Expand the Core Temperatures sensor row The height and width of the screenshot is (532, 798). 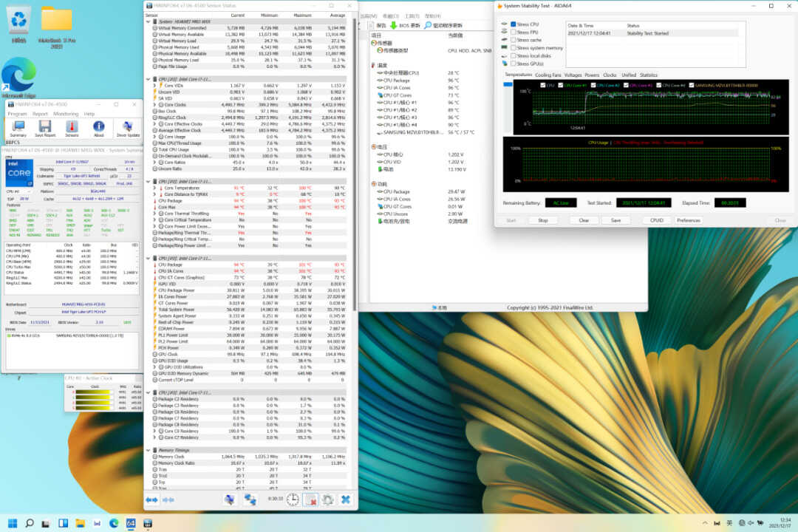(155, 188)
